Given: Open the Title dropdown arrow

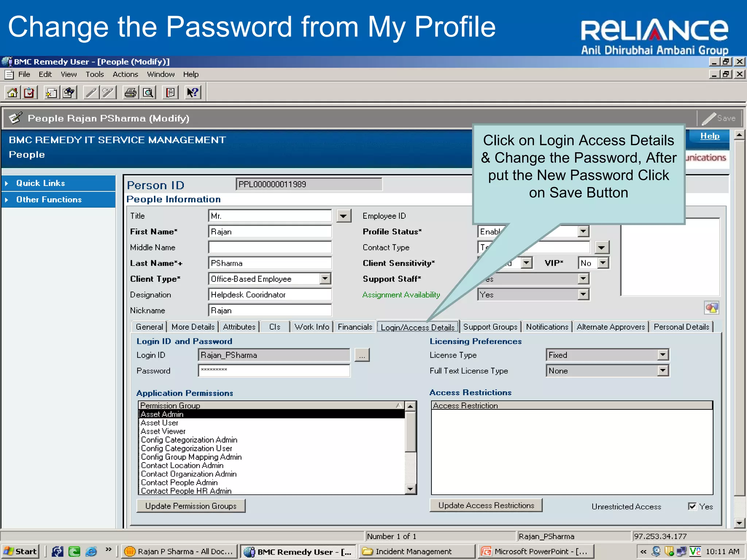Looking at the screenshot, I should coord(344,216).
